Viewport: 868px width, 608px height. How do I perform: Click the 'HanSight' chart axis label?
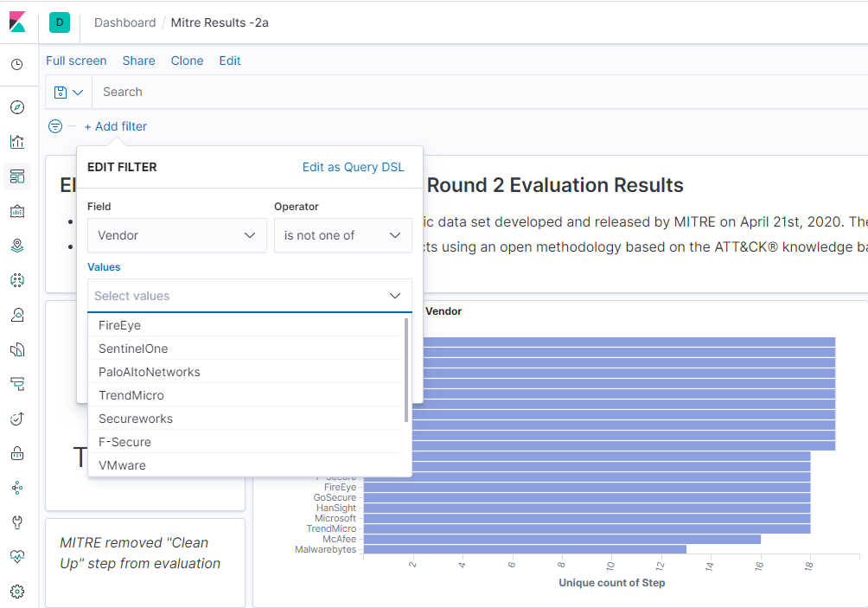tap(336, 508)
